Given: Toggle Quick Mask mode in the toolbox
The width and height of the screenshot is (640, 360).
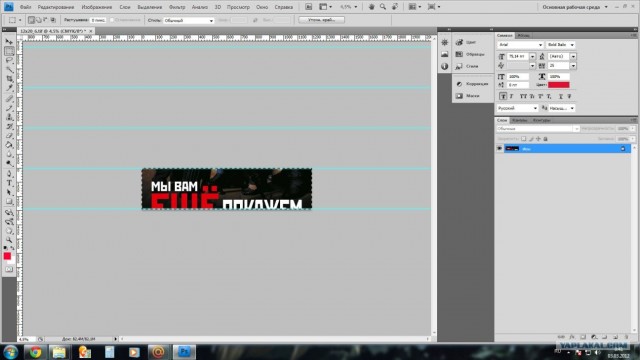Looking at the screenshot, I should (9, 269).
